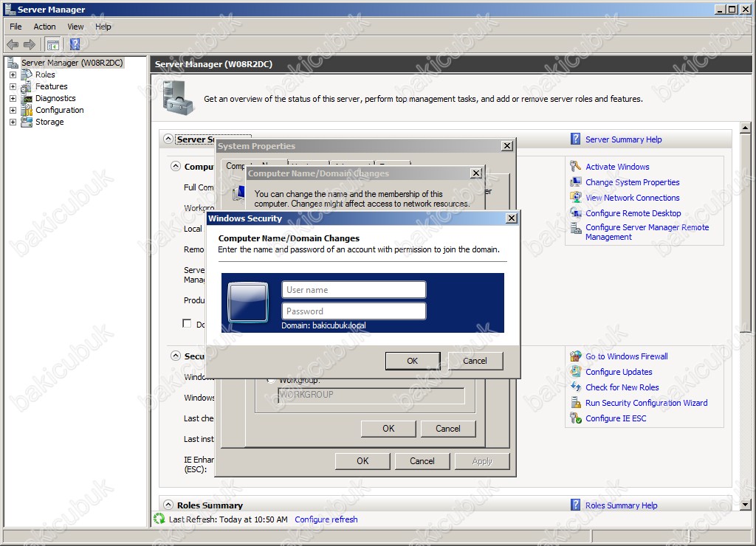756x546 pixels.
Task: Click the firewall icon next to Go to Windows Firewall
Action: coord(575,356)
